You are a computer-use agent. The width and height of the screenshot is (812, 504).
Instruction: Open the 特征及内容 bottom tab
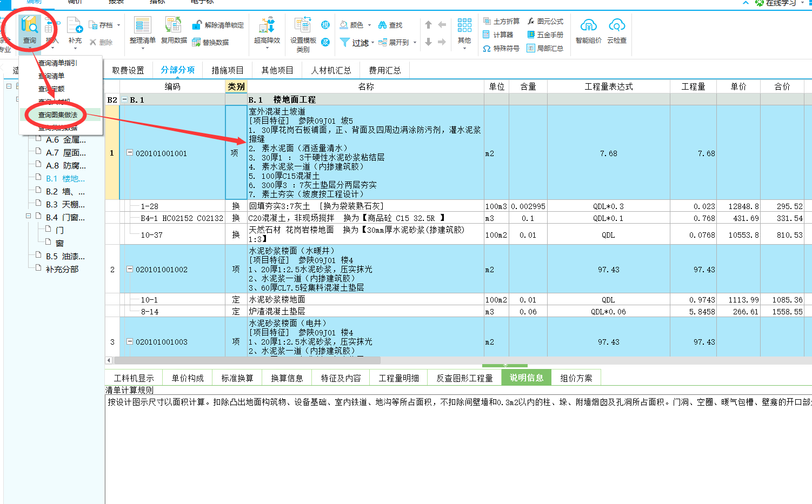click(x=341, y=378)
